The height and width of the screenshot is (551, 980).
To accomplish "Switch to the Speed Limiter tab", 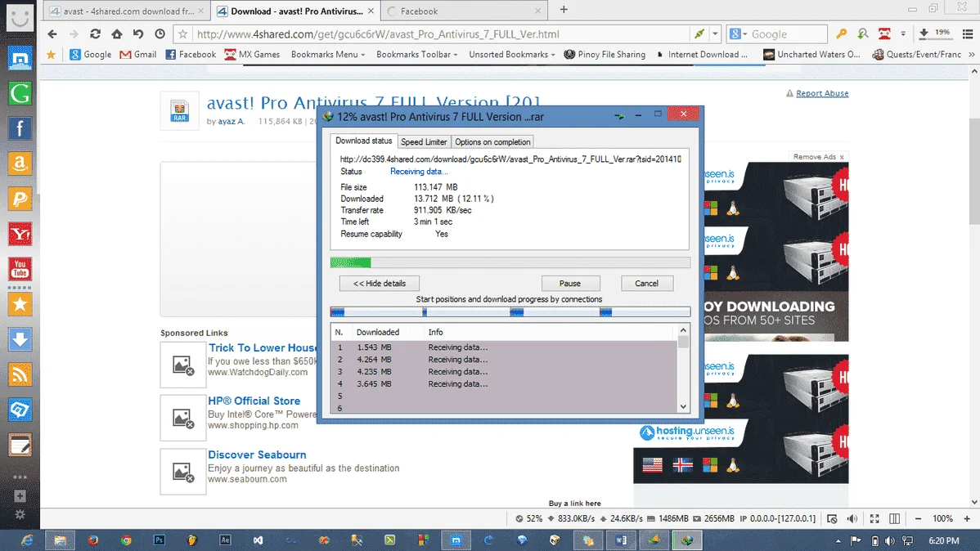I will (x=424, y=141).
